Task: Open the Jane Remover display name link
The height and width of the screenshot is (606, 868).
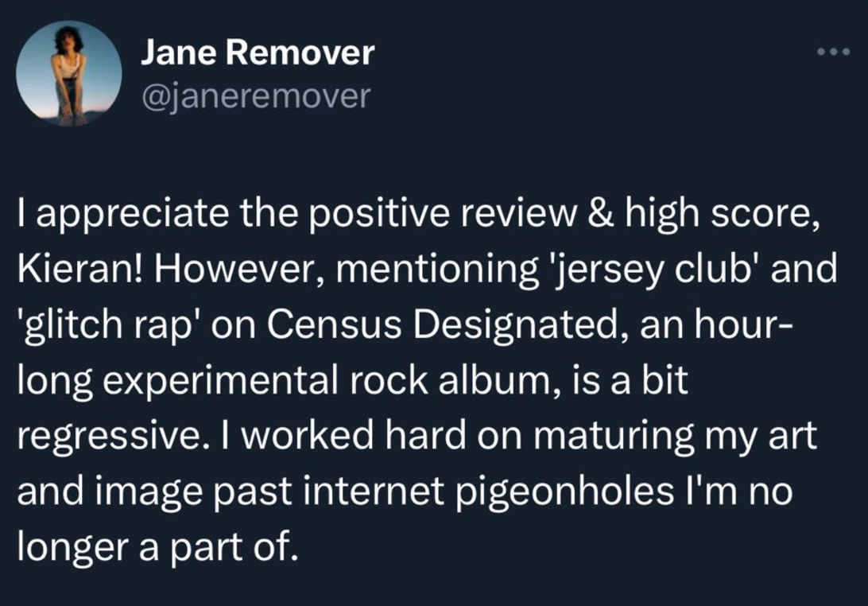Action: coord(258,53)
